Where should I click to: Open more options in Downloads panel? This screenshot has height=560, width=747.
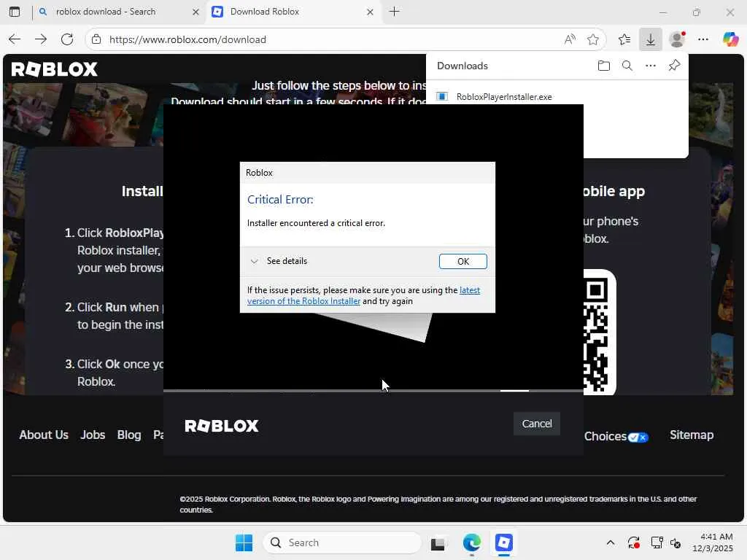650,66
